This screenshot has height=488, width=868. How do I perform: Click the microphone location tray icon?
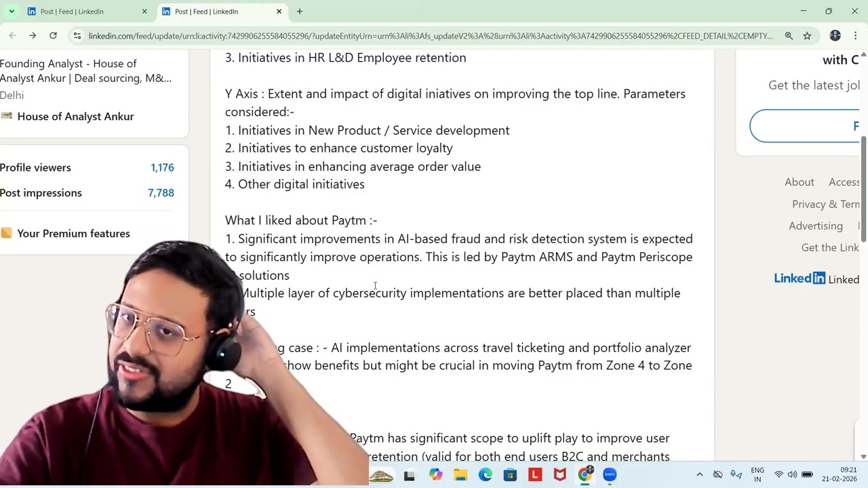[x=736, y=474]
